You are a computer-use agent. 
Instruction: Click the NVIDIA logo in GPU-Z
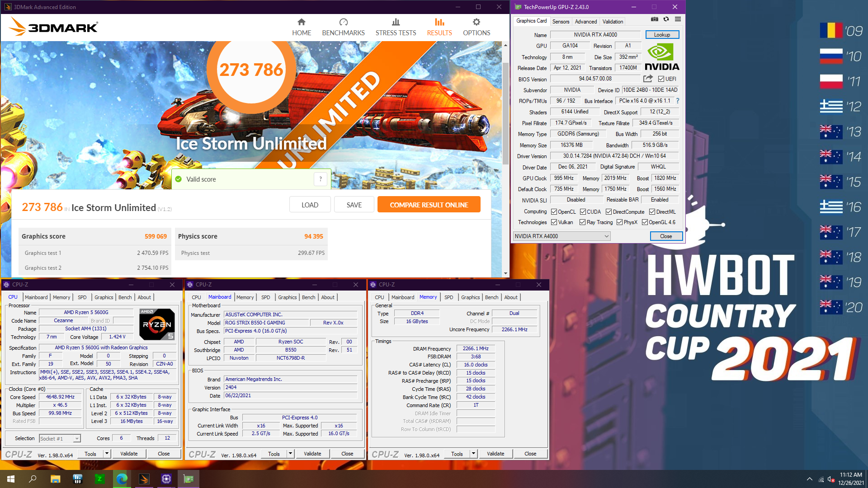pyautogui.click(x=662, y=56)
